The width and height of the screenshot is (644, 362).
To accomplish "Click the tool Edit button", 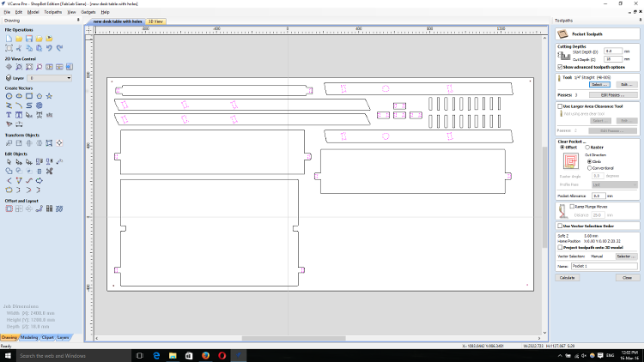I will tap(626, 85).
